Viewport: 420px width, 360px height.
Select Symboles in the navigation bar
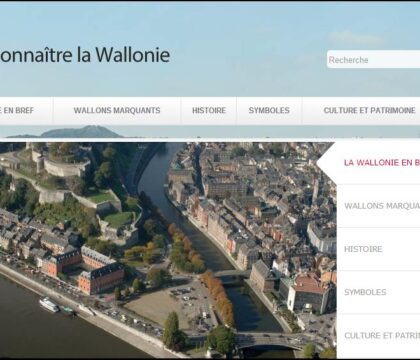[x=269, y=110]
